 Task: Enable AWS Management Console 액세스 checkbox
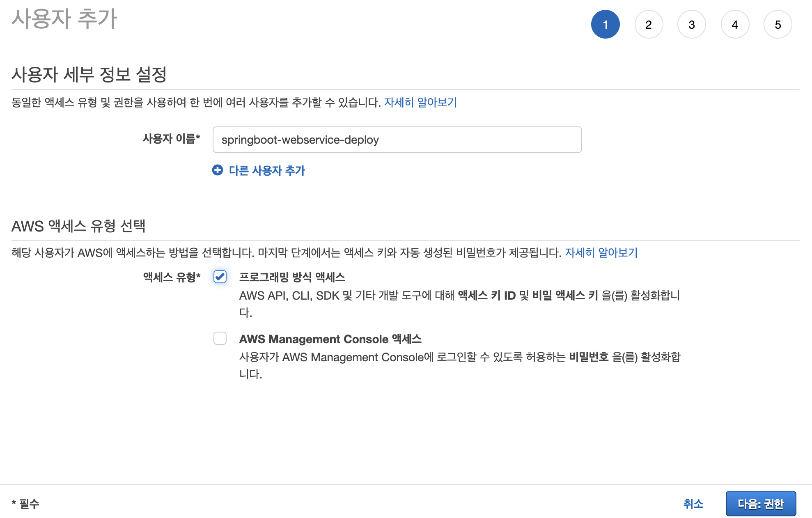click(x=220, y=339)
